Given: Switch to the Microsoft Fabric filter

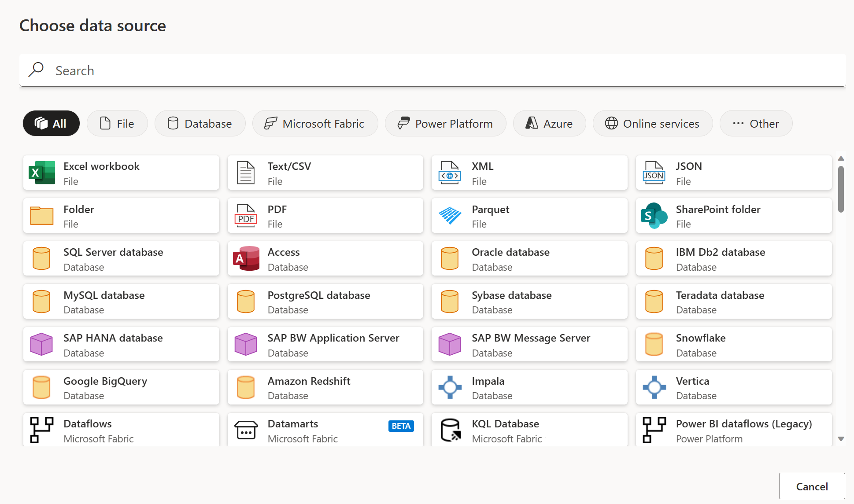Looking at the screenshot, I should tap(315, 124).
